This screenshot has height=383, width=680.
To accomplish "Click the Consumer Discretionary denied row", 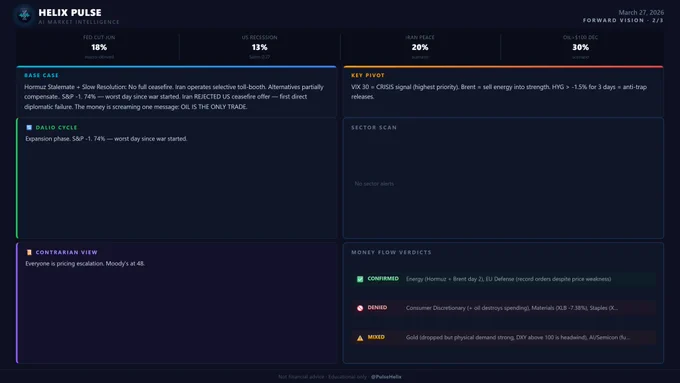I will tap(504, 308).
